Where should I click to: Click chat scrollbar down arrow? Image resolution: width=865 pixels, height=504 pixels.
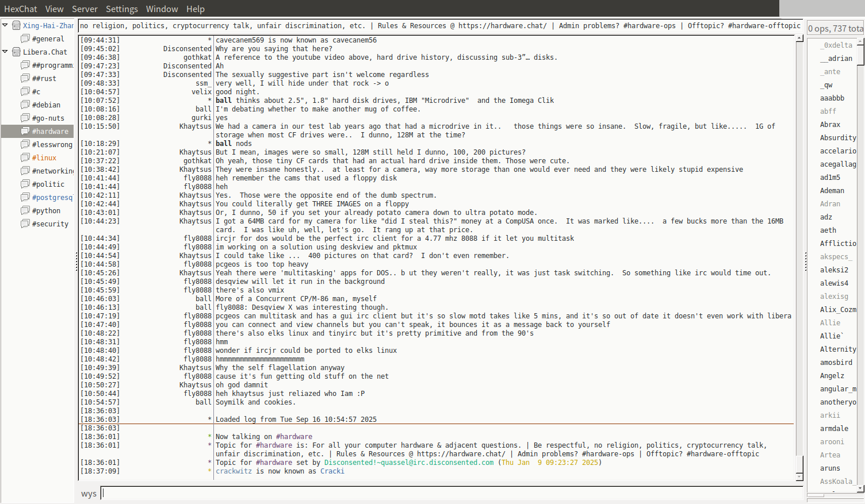(x=799, y=477)
